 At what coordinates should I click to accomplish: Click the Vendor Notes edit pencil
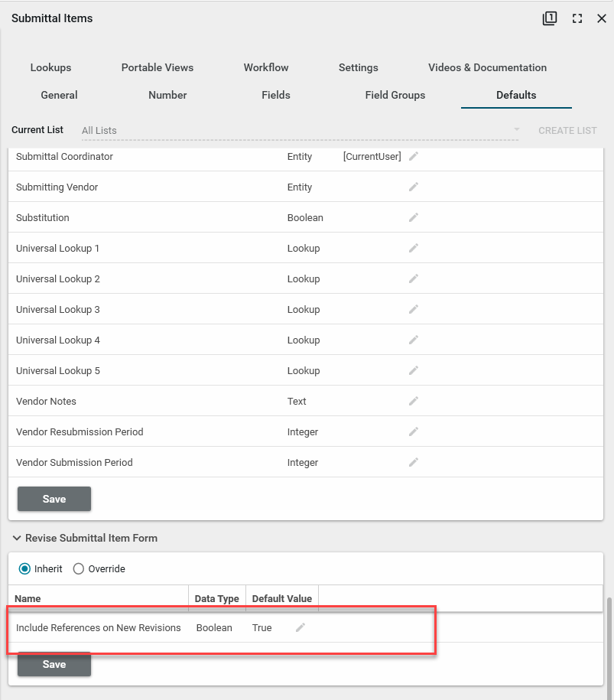[414, 401]
